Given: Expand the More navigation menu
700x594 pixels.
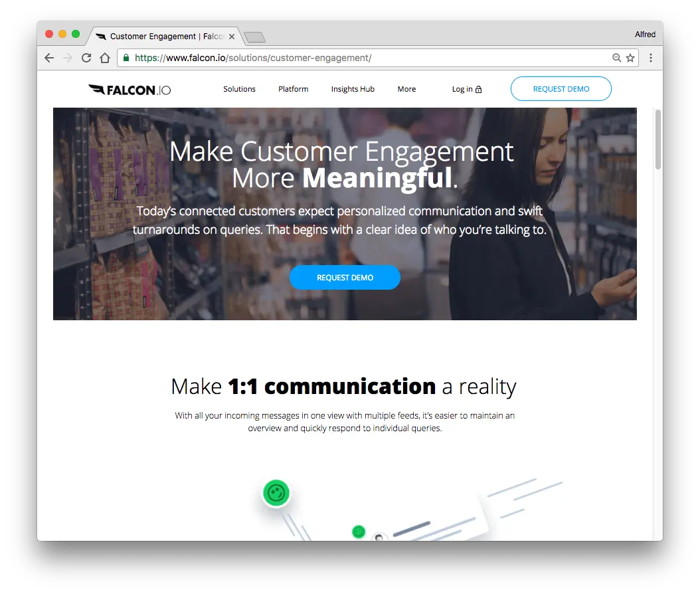Looking at the screenshot, I should (x=406, y=89).
